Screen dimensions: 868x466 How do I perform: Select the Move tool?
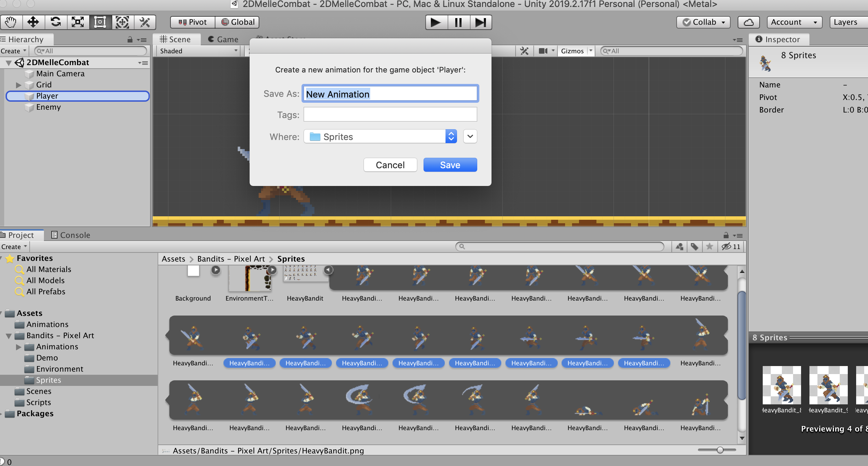click(x=33, y=22)
